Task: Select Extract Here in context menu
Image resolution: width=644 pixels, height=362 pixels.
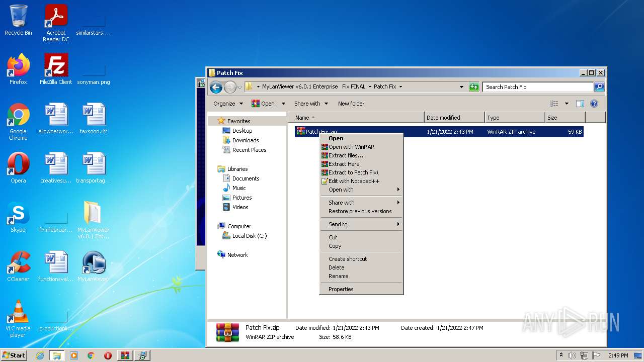Action: pyautogui.click(x=361, y=164)
